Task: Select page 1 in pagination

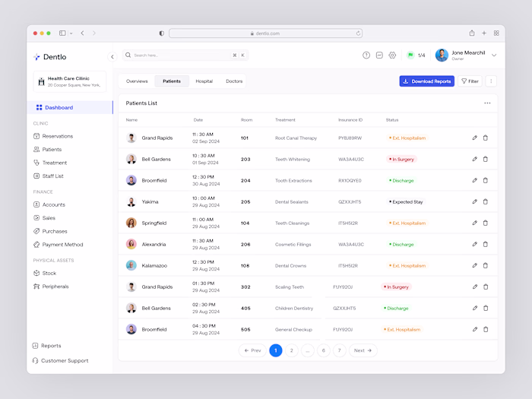Action: click(x=275, y=350)
